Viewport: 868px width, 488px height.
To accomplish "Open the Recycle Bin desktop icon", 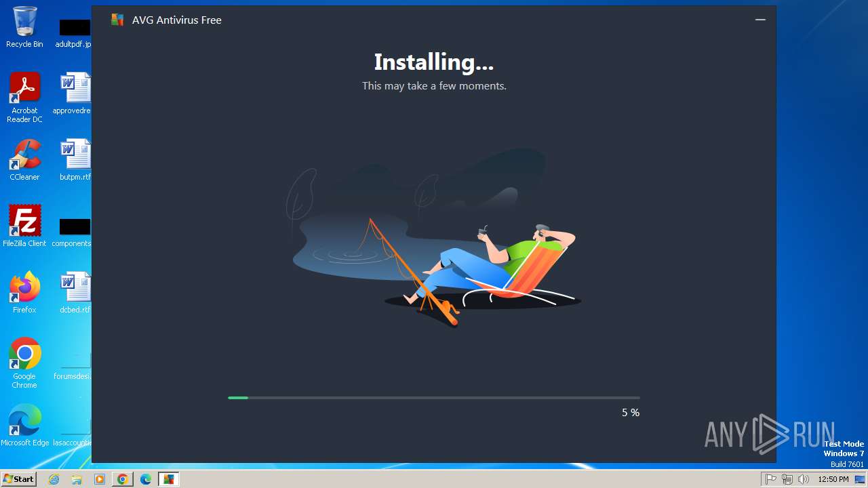I will (24, 27).
